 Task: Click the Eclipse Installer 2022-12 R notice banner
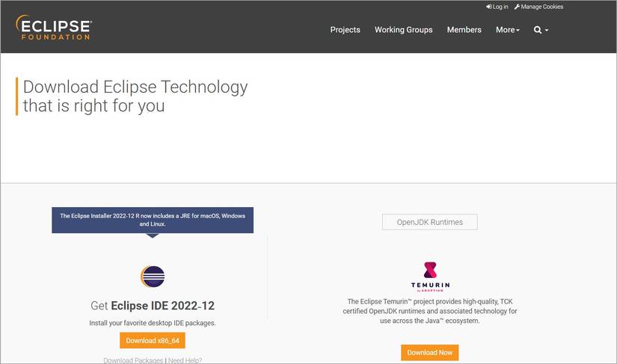pyautogui.click(x=153, y=220)
